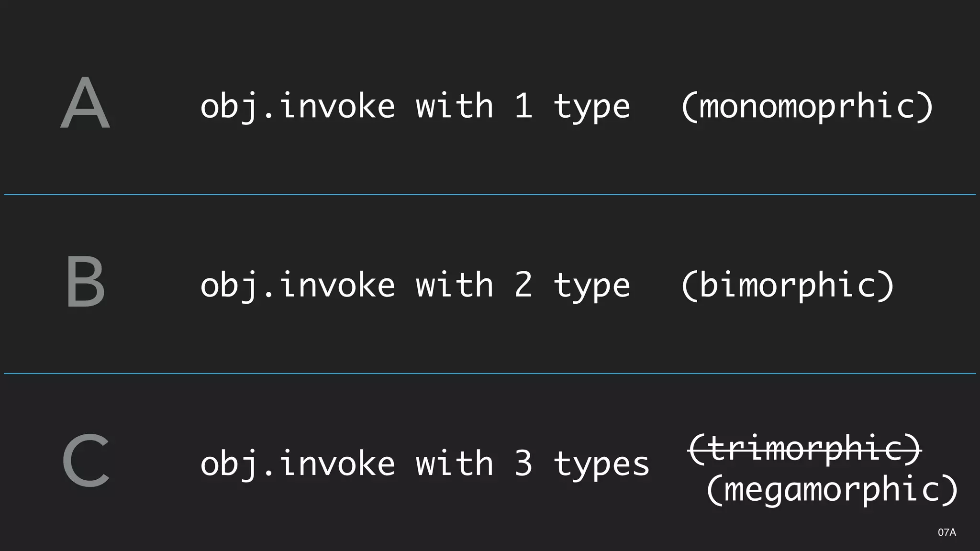Click the large letter A

tap(85, 103)
